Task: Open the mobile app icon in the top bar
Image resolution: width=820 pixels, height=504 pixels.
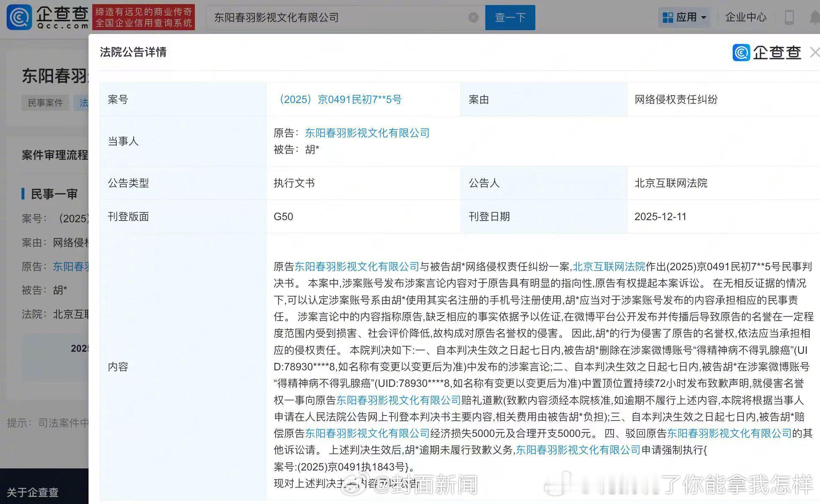Action: click(x=789, y=17)
